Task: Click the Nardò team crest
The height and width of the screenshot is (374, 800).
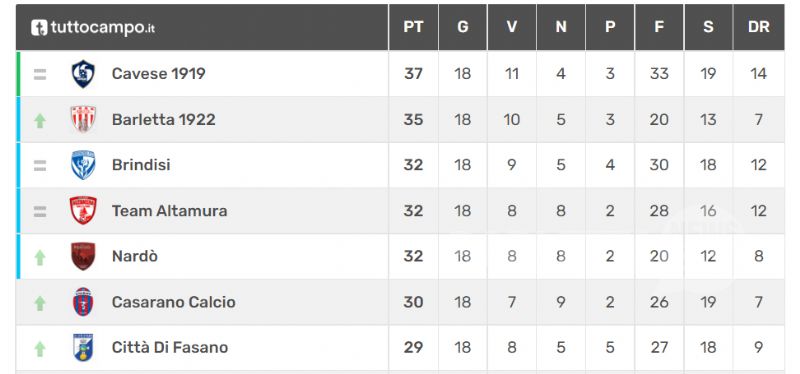Action: pos(83,256)
